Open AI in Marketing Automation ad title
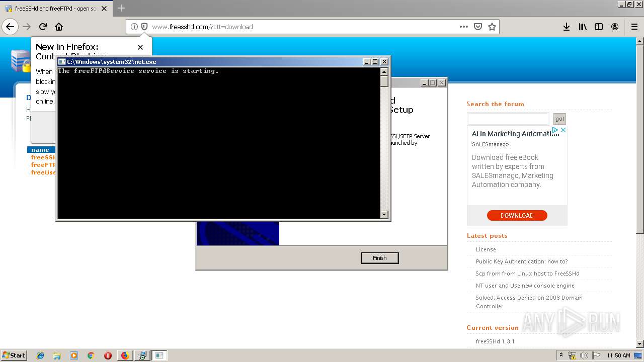 515,134
